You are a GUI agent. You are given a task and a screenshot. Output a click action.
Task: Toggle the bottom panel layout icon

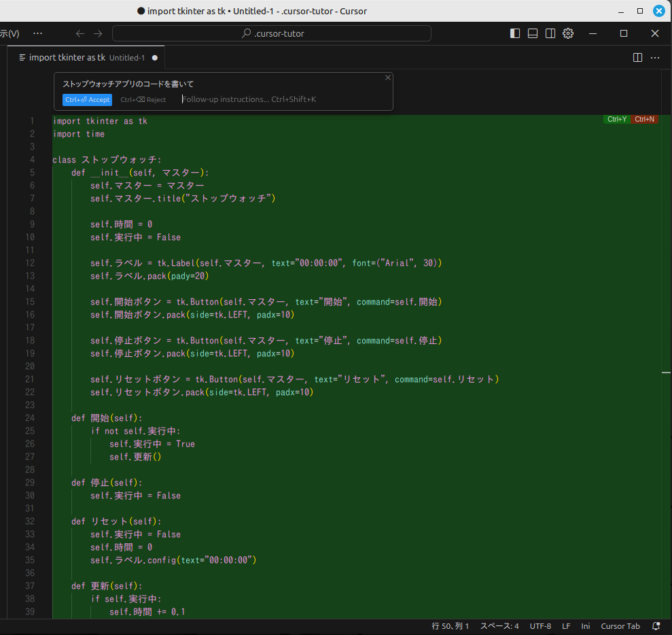533,33
